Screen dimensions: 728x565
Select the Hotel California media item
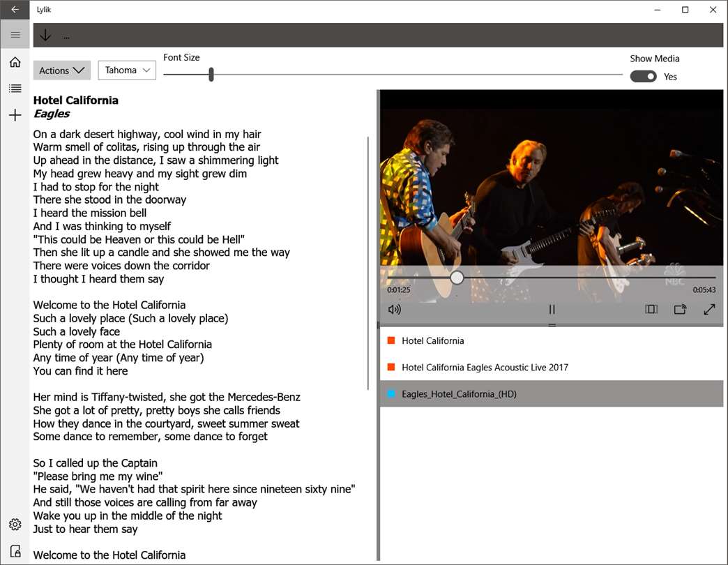552,341
